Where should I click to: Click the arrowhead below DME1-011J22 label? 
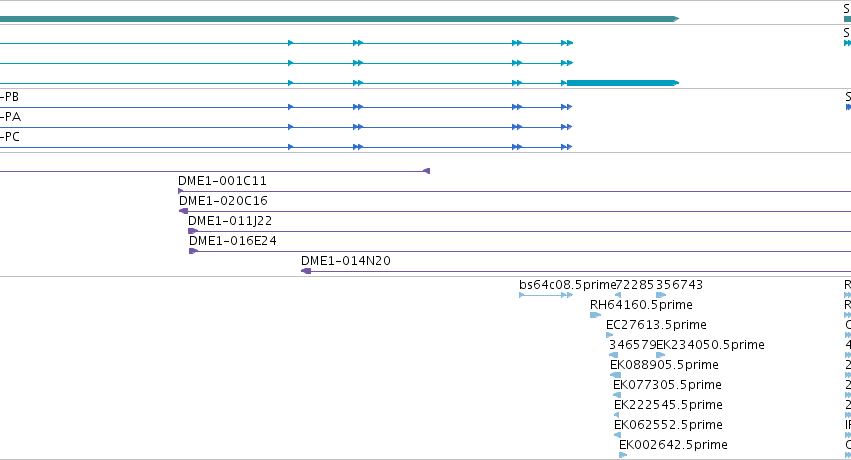click(x=193, y=231)
